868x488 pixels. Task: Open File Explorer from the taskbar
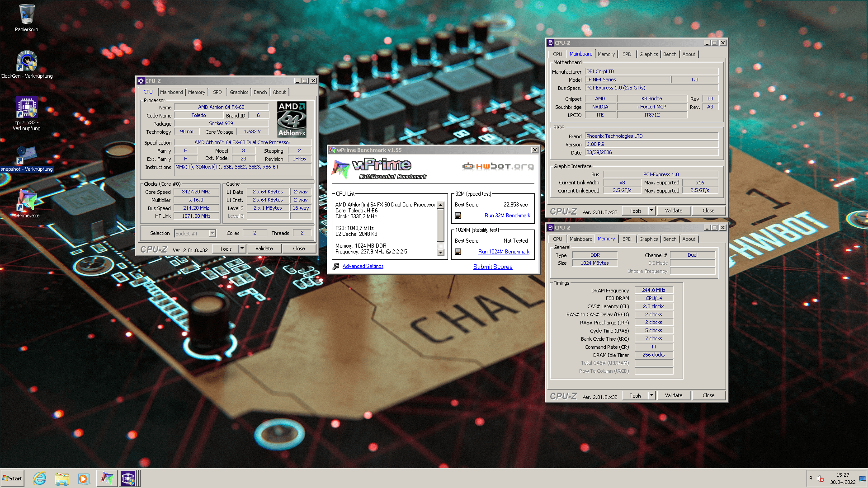tap(62, 479)
